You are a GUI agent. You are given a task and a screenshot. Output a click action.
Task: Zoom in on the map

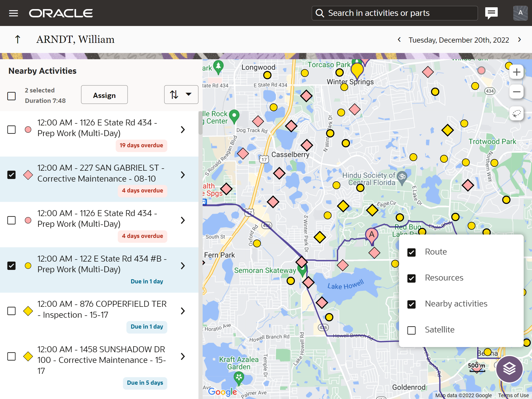pyautogui.click(x=516, y=72)
